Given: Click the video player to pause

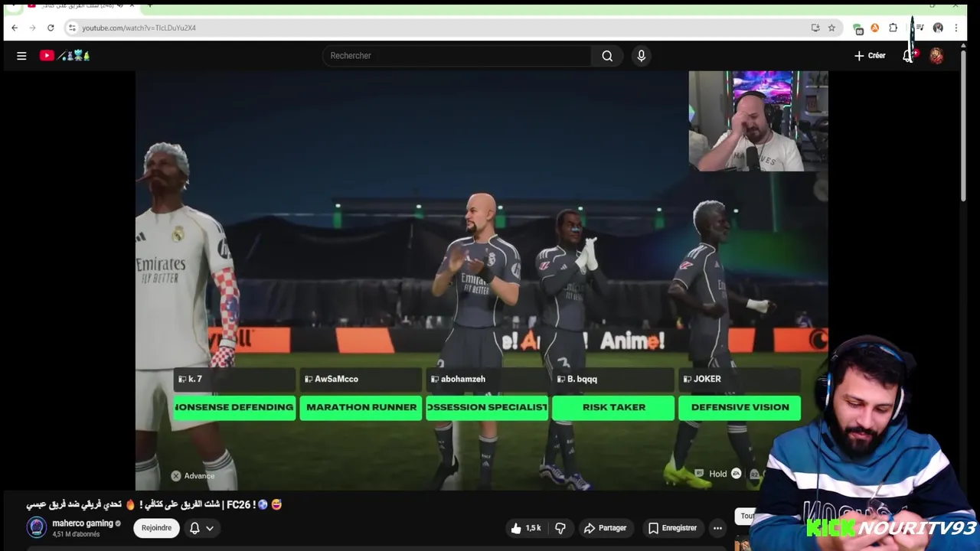Looking at the screenshot, I should (482, 281).
